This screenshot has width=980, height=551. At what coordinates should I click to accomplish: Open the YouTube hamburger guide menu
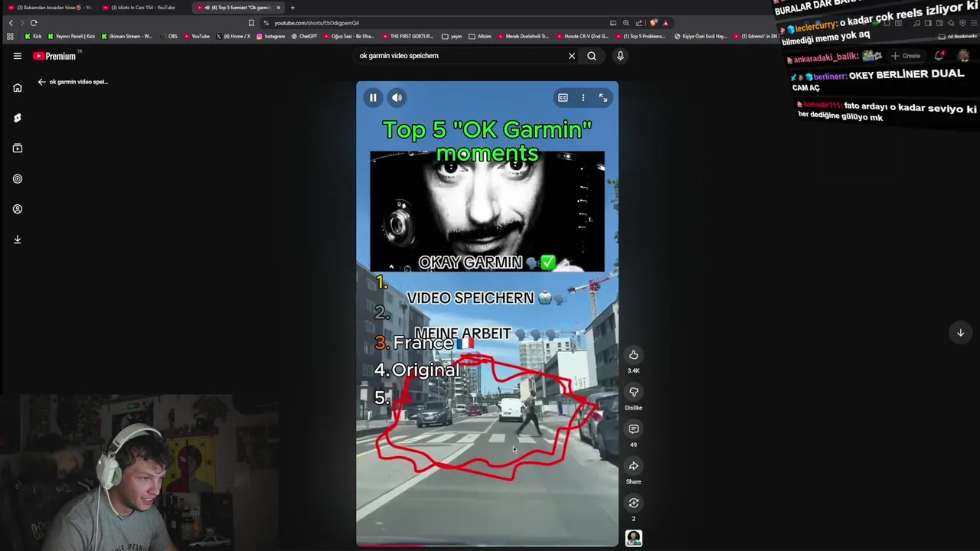click(17, 56)
